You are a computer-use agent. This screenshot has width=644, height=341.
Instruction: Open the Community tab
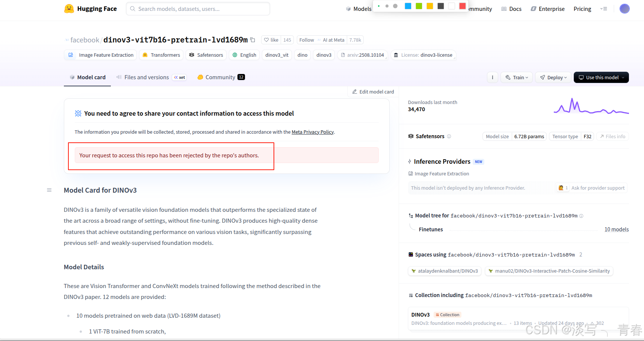coord(221,77)
